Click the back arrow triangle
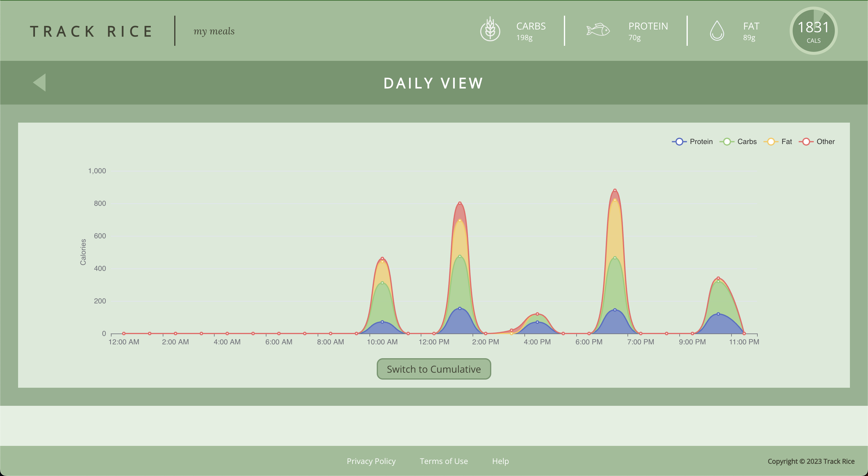Viewport: 868px width, 476px height. click(x=40, y=83)
